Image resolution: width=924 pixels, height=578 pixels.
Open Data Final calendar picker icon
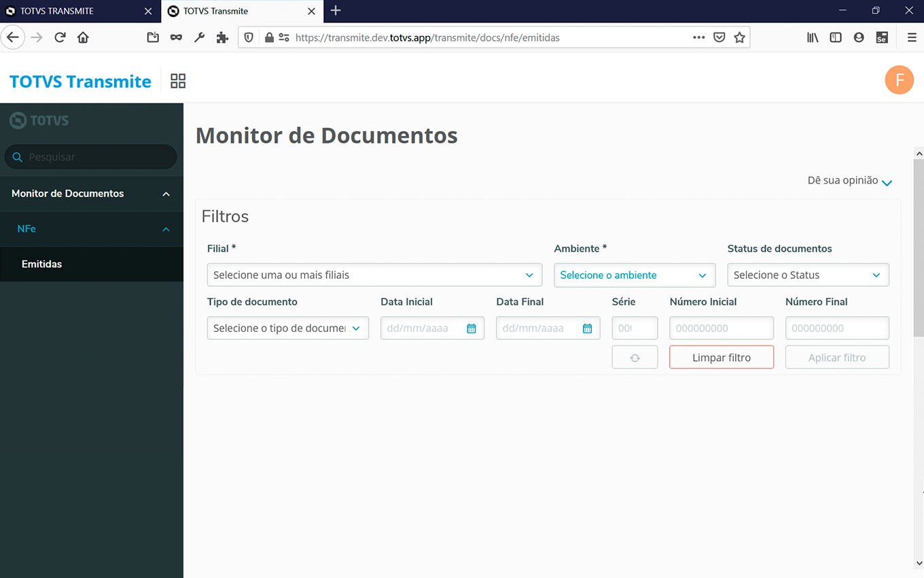point(587,328)
